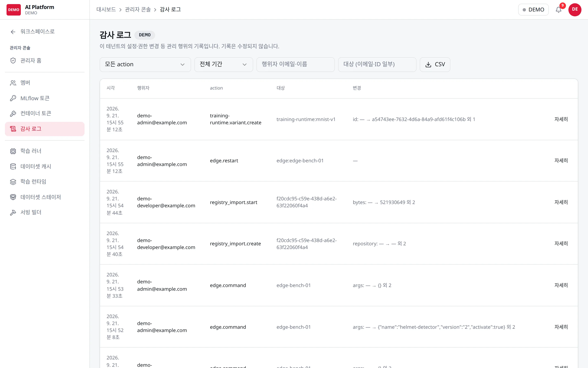Open 데이터셋 스테이저 sidebar item
The width and height of the screenshot is (588, 368).
tap(45, 197)
